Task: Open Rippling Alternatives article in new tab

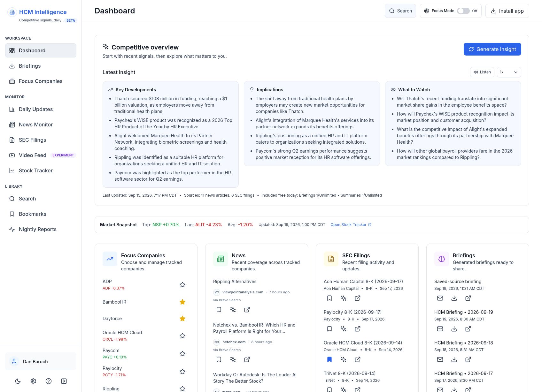Action: [x=247, y=310]
